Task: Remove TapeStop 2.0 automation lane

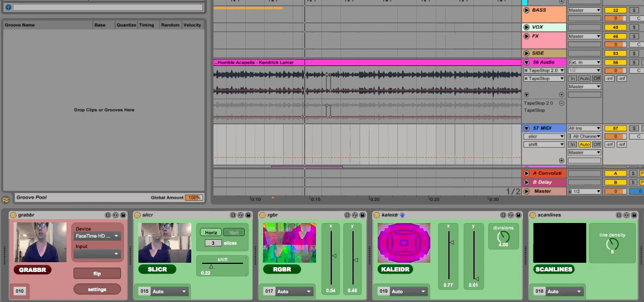Action: [561, 103]
